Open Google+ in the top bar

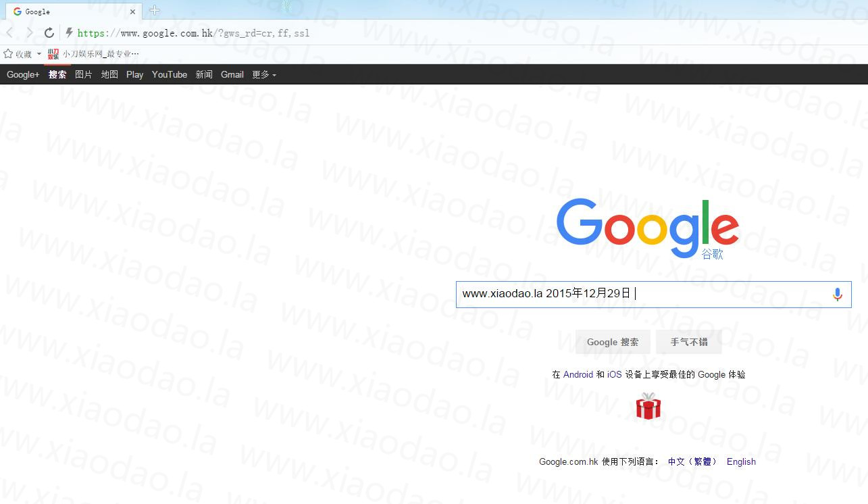[23, 74]
